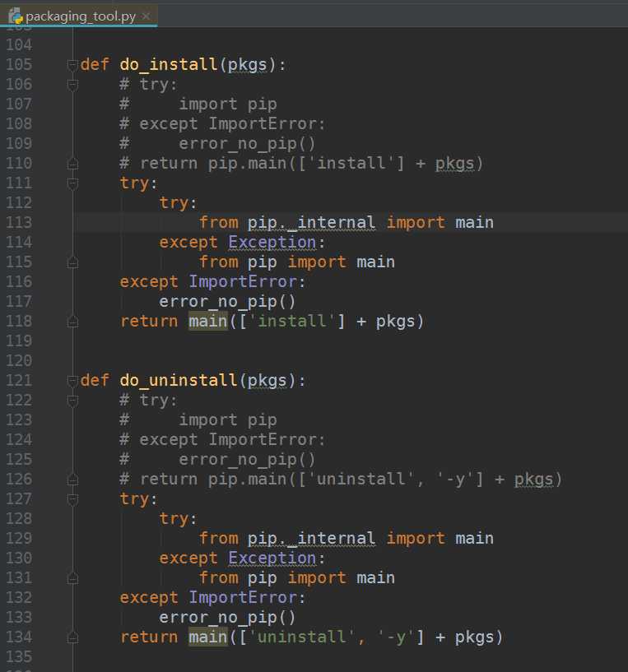This screenshot has width=628, height=672.
Task: Click the inner try keyword on line 128
Action: tap(174, 518)
